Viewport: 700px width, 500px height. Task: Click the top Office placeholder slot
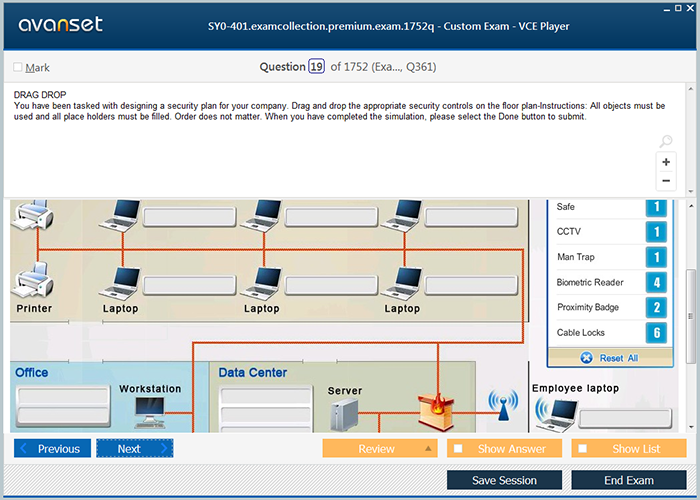coord(63,396)
